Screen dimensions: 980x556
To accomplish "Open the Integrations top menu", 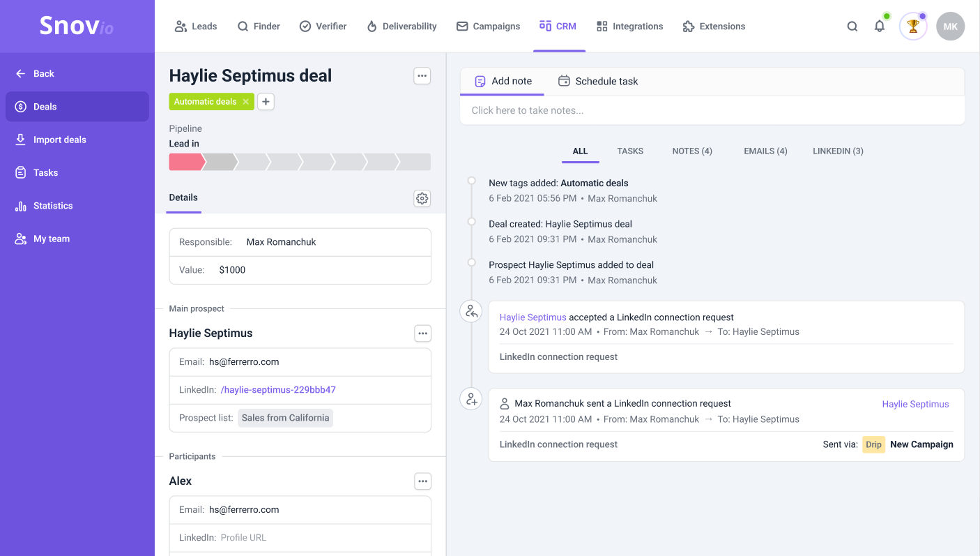I will [x=630, y=27].
